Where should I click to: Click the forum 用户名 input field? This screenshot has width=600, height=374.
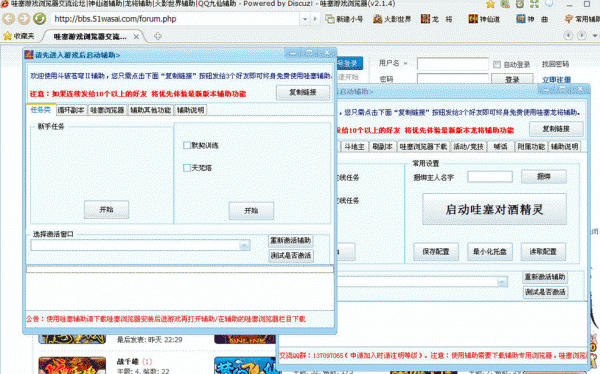pyautogui.click(x=453, y=64)
